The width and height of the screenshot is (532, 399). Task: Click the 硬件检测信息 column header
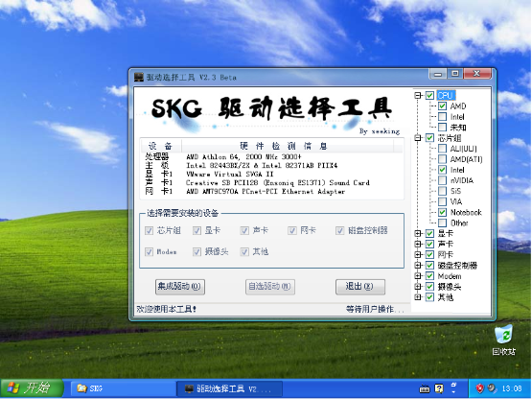tap(288, 146)
